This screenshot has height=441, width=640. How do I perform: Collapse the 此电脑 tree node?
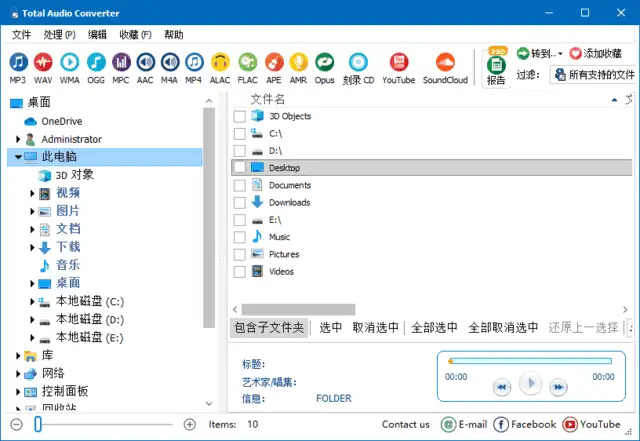point(18,157)
